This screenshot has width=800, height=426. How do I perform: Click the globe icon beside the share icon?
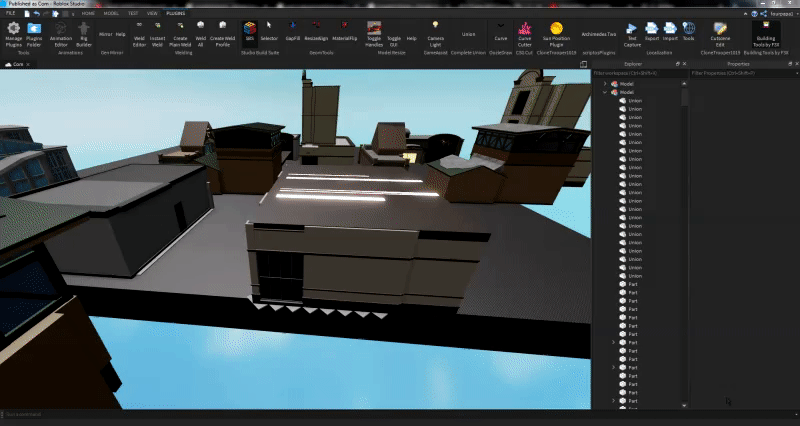(x=755, y=14)
